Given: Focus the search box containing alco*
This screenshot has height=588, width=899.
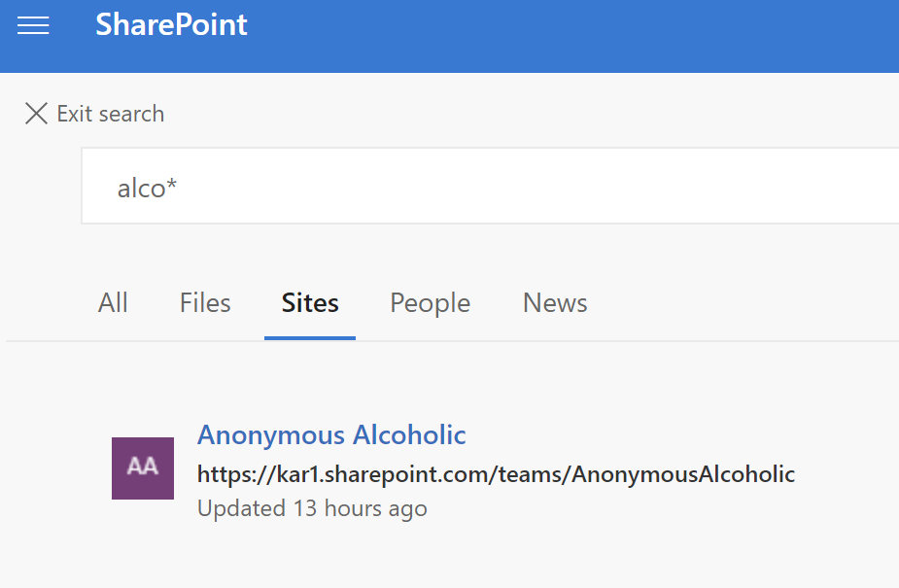Looking at the screenshot, I should (490, 186).
